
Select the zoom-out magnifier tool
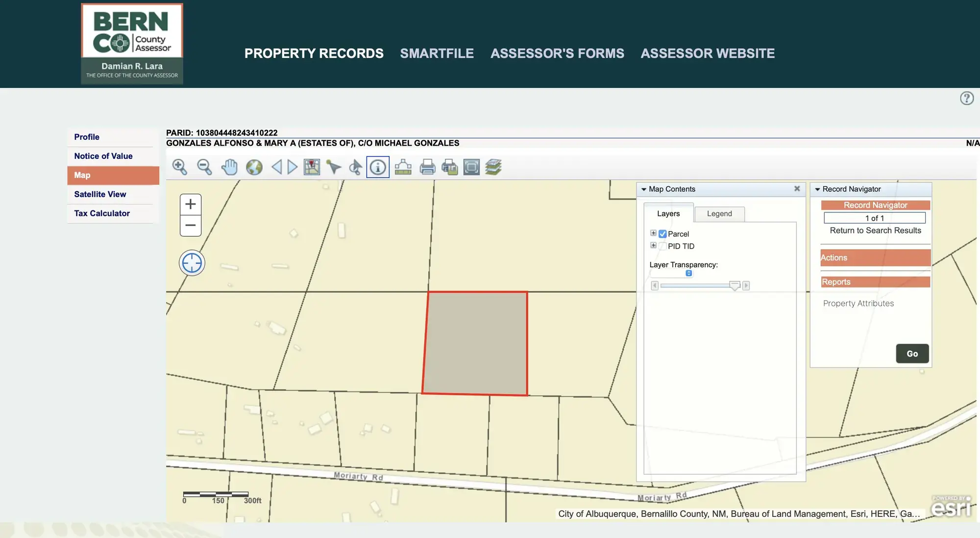[x=204, y=167]
